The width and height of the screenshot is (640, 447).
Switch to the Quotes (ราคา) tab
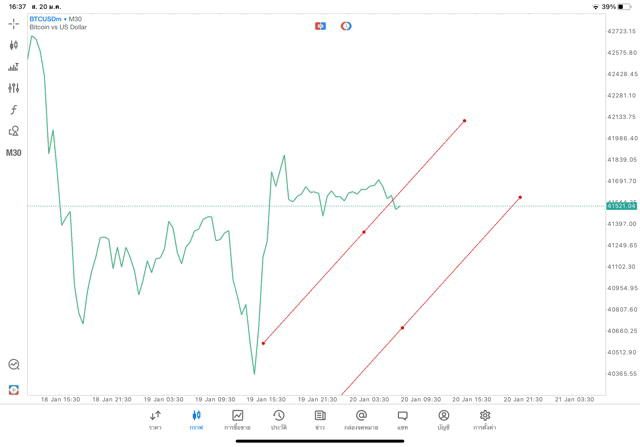click(156, 419)
